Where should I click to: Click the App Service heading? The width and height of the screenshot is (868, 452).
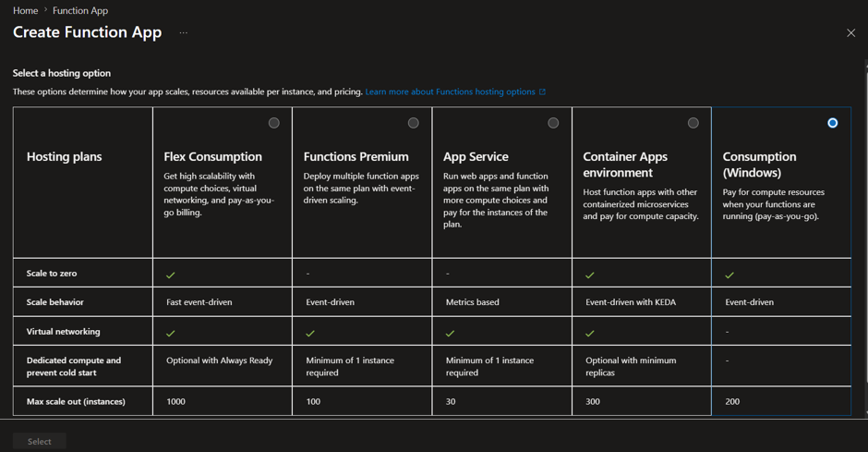pos(476,157)
